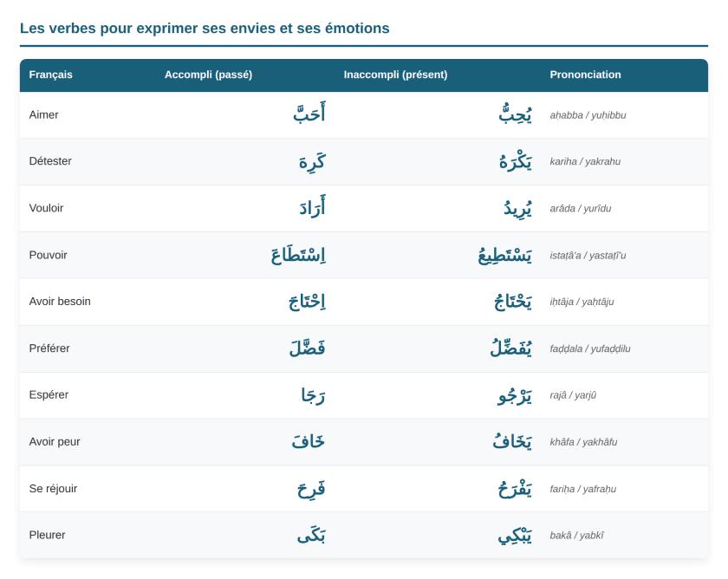
Task: Select the 'Avoir besoin' cell
Action: click(60, 302)
